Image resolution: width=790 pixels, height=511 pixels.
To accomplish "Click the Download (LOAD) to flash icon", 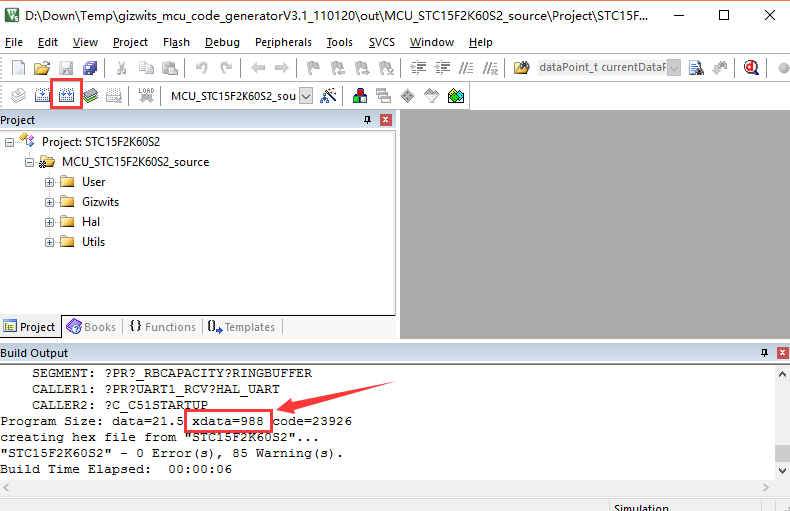I will pyautogui.click(x=146, y=96).
